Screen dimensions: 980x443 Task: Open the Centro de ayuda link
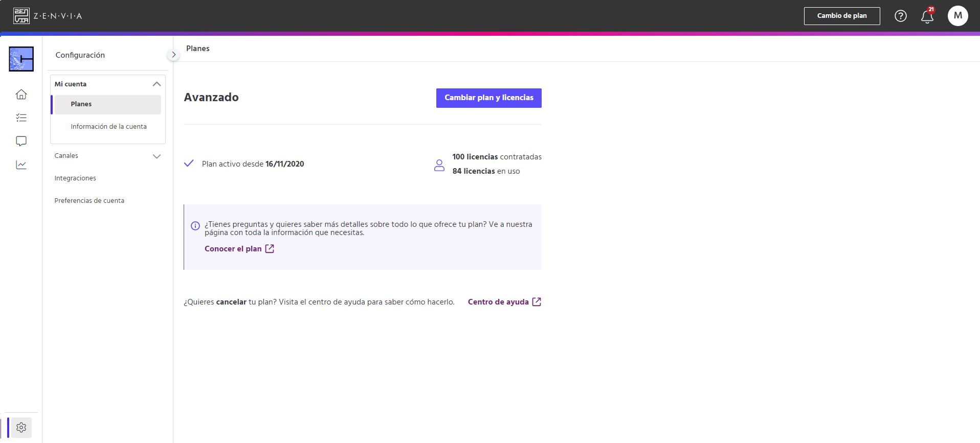[x=504, y=302]
